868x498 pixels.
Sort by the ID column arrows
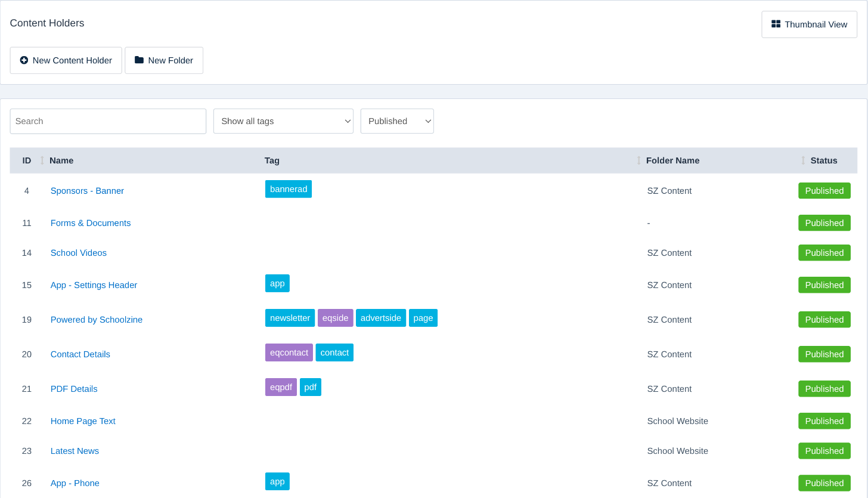42,160
